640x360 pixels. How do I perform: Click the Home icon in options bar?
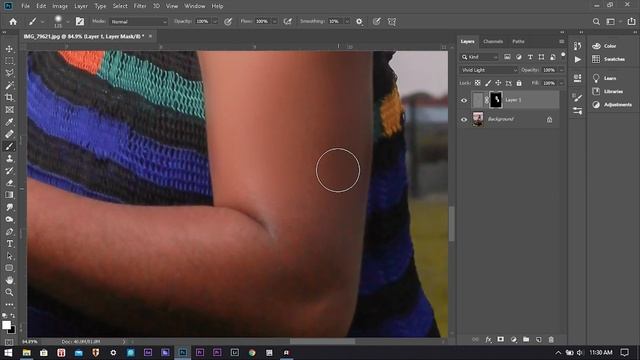pyautogui.click(x=13, y=22)
